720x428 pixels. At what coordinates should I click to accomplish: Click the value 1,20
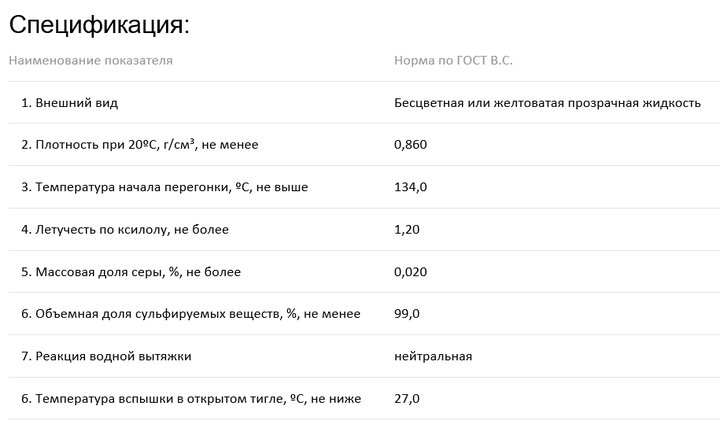407,230
